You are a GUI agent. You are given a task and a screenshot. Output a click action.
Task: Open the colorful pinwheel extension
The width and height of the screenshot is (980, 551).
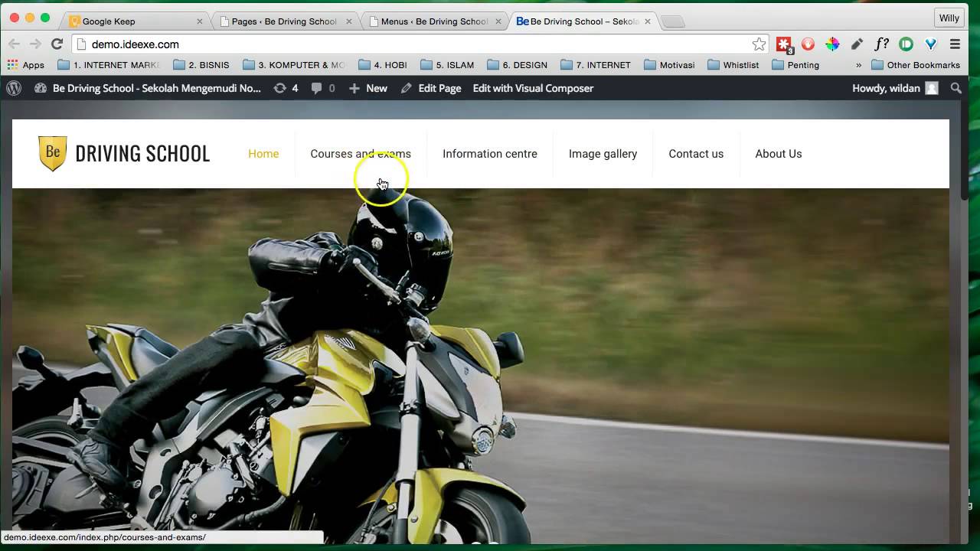click(832, 44)
